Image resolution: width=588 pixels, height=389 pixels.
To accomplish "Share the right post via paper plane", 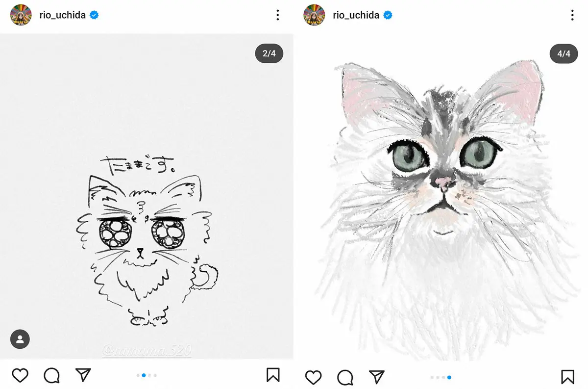I will 376,376.
